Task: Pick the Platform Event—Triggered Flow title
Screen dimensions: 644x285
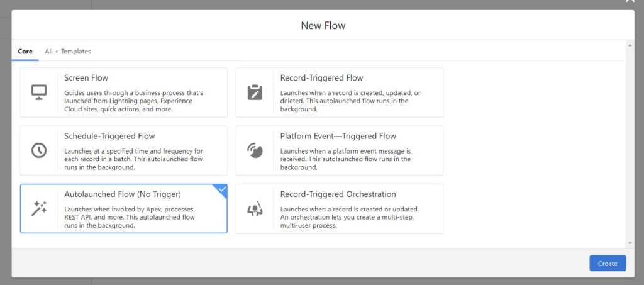Action: tap(338, 136)
